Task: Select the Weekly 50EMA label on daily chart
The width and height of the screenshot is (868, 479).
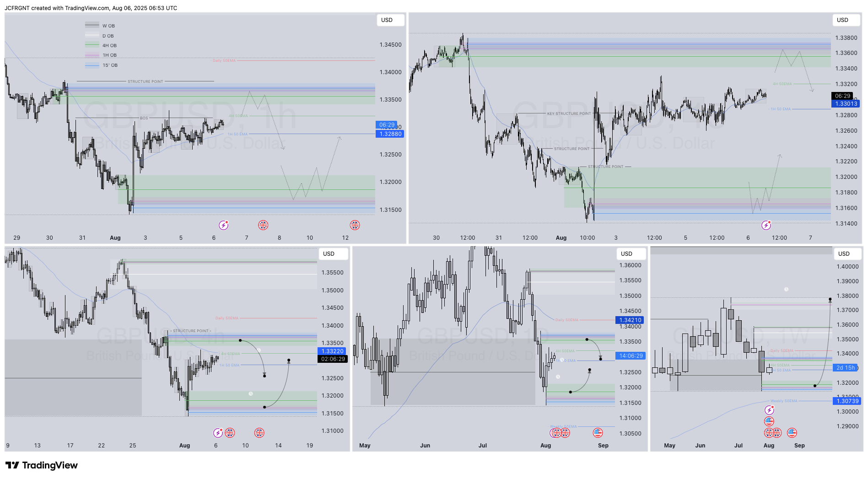Action: coord(563,426)
